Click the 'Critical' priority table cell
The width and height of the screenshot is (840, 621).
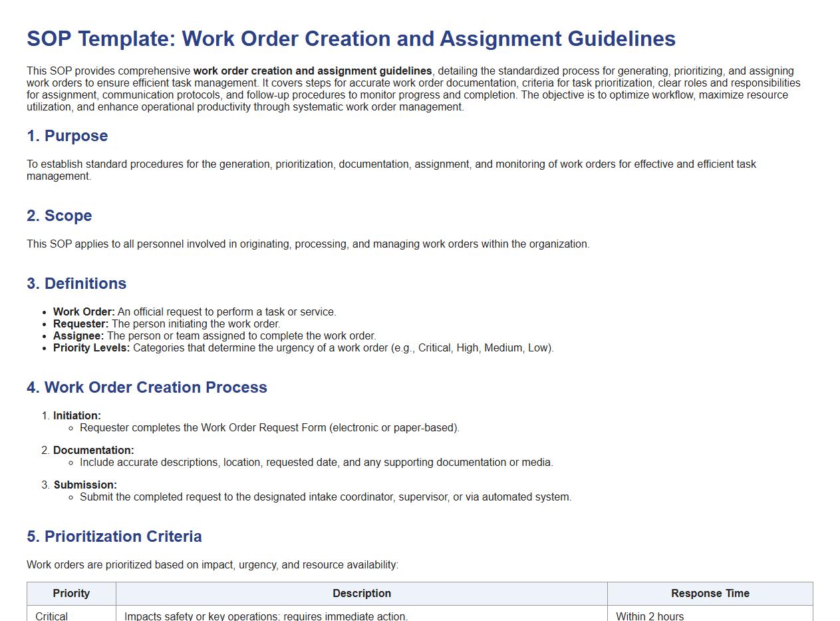[52, 616]
